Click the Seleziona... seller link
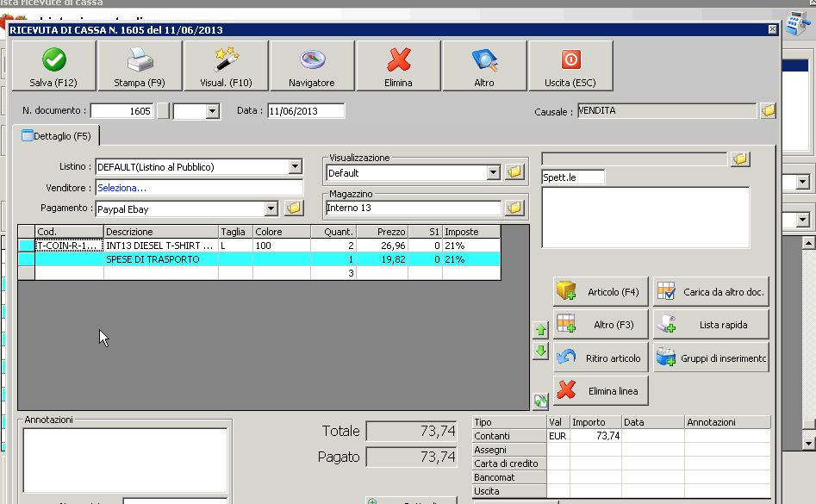Screen dimensions: 816x504 click(121, 188)
